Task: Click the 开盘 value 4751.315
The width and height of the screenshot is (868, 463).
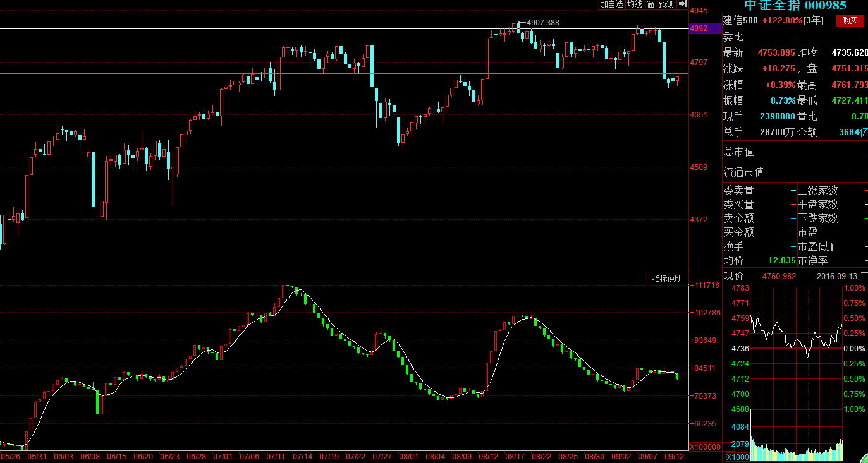Action: [x=850, y=69]
